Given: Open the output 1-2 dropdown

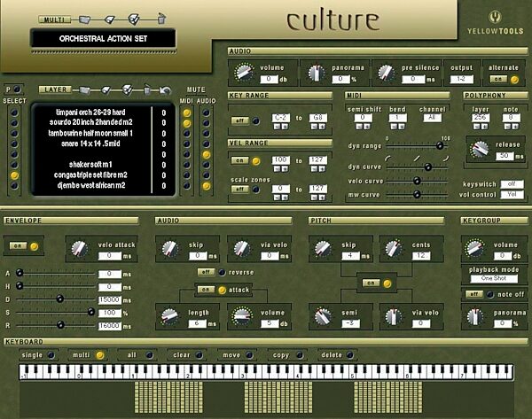Looking at the screenshot, I should point(461,79).
